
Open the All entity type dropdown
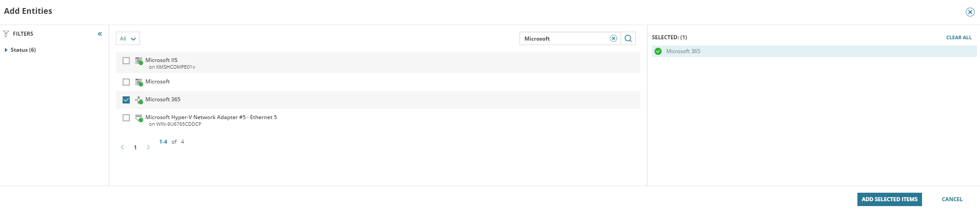128,39
